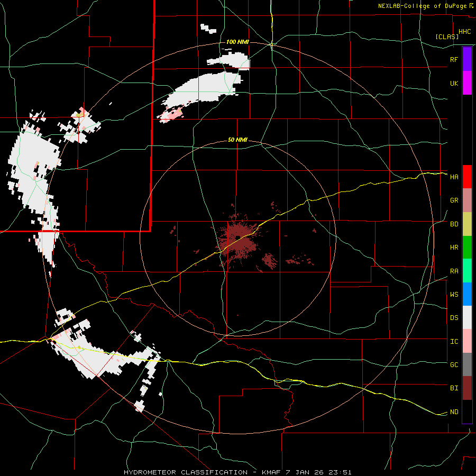Click the ND legend label
476x476 pixels.
click(x=454, y=412)
